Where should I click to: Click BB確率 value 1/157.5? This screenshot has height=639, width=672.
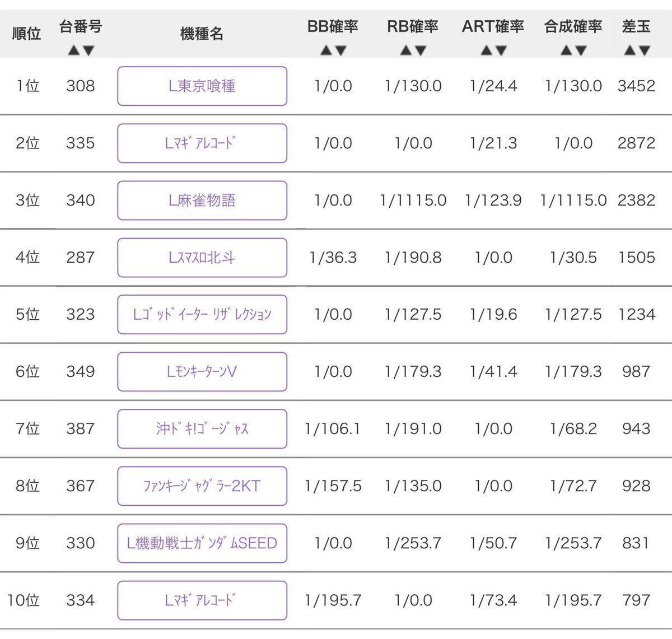click(333, 486)
